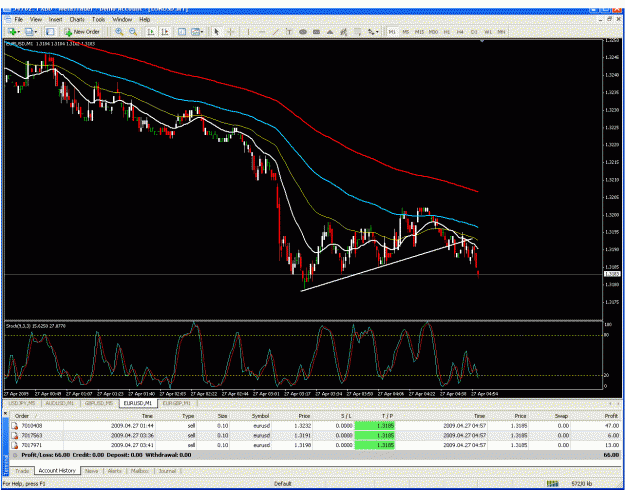
Task: Switch to the M30 timeframe
Action: coord(433,31)
